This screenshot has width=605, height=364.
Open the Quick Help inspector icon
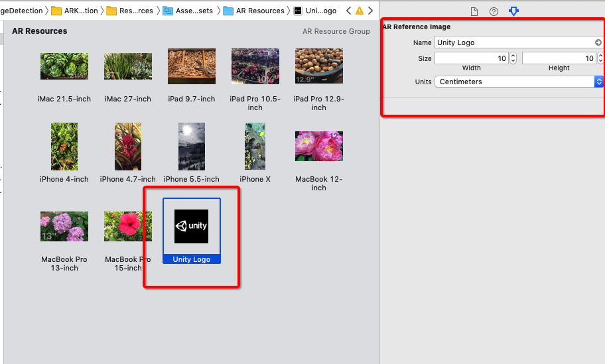(494, 11)
